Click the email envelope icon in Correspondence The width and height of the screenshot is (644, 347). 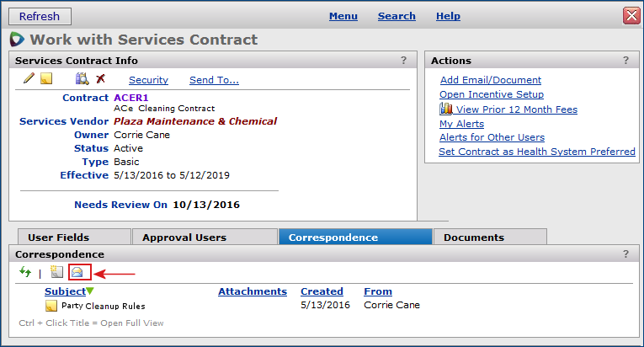(79, 272)
